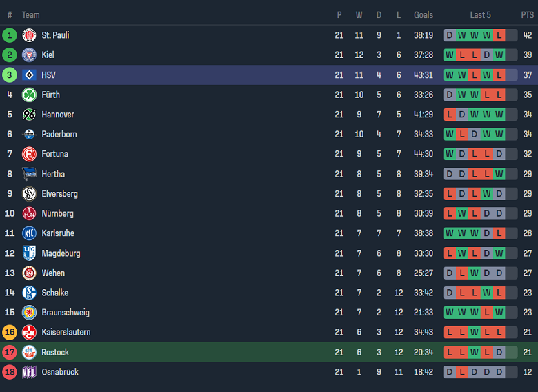Click the Kiel club logo
538x392 pixels.
coord(29,55)
